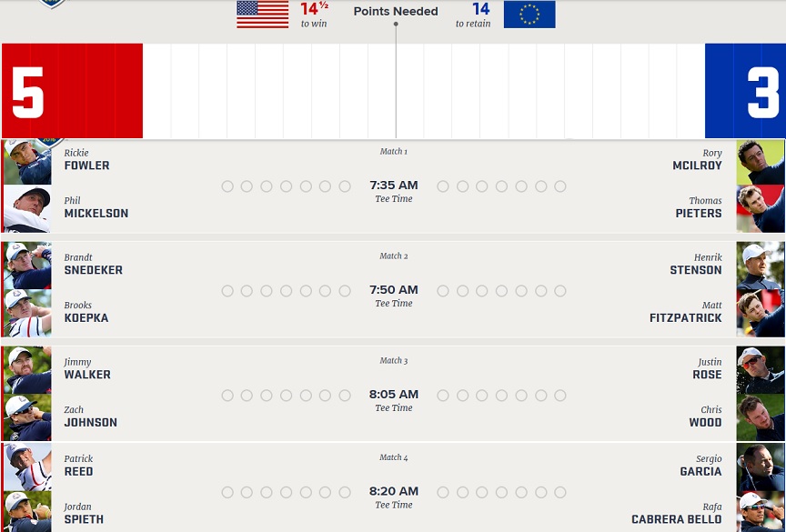
Task: Click Phil Mickelson's headshot
Action: point(27,209)
